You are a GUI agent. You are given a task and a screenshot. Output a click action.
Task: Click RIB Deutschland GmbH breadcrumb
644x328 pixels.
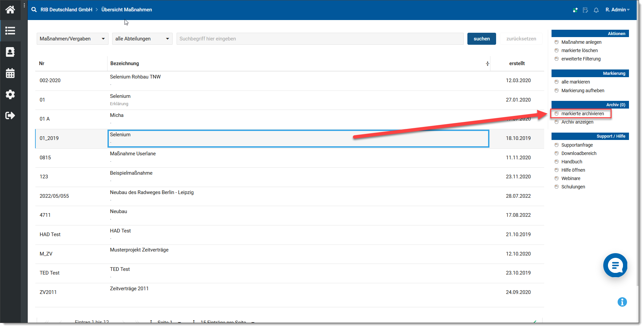coord(66,10)
